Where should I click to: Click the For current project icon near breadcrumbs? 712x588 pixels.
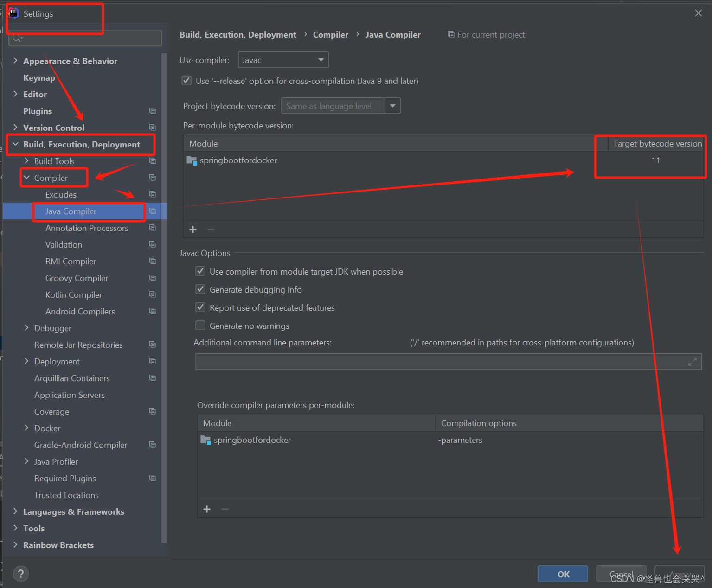point(450,34)
